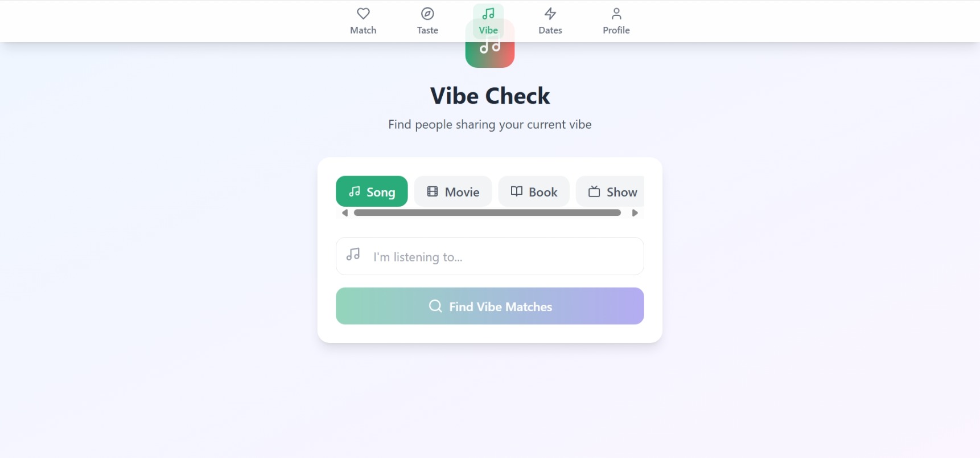Switch vibe type to Book

click(534, 191)
